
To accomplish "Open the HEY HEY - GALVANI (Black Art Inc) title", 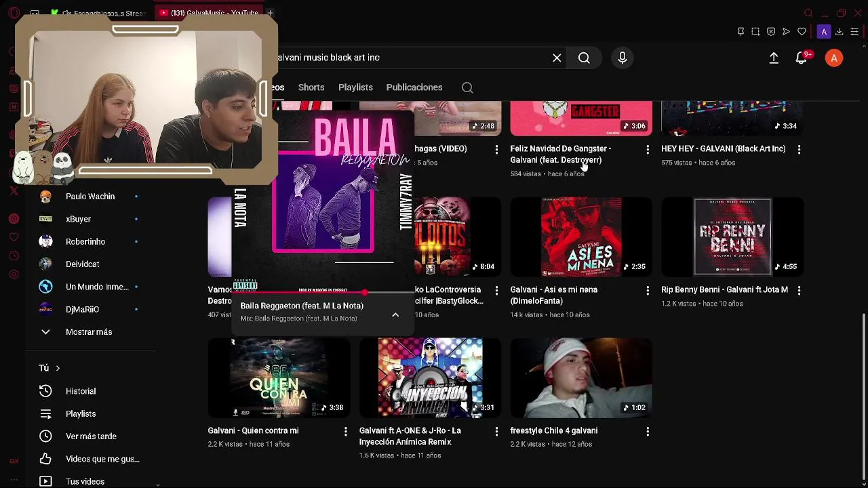I will pos(724,149).
